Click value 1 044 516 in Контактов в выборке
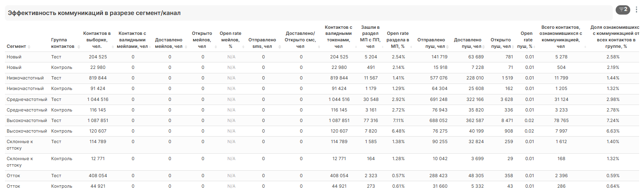 click(x=98, y=99)
